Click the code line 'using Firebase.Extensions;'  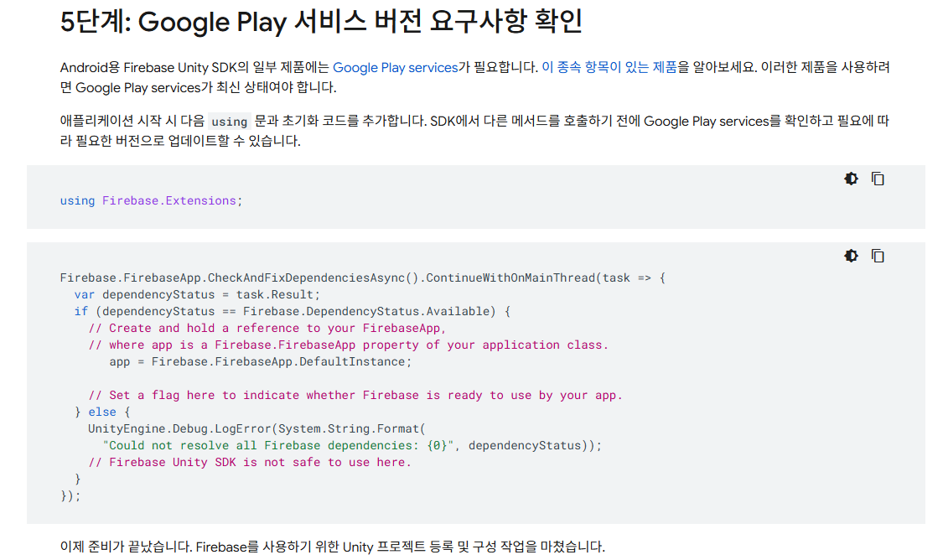click(151, 200)
